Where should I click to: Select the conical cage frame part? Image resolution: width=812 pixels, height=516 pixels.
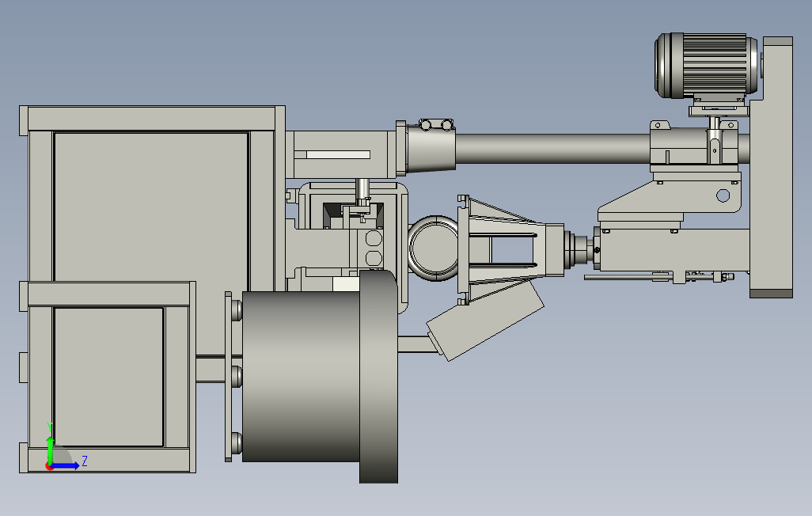(x=510, y=250)
